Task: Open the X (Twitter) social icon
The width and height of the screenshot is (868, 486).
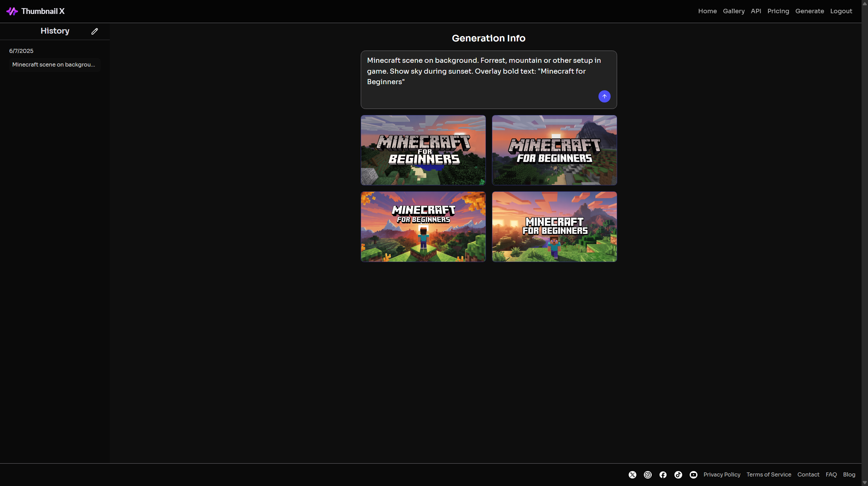Action: [x=632, y=475]
